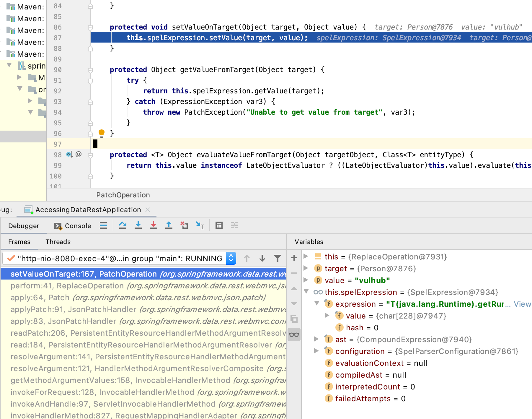Click line number 92 in gutter
The image size is (532, 419).
[x=58, y=91]
